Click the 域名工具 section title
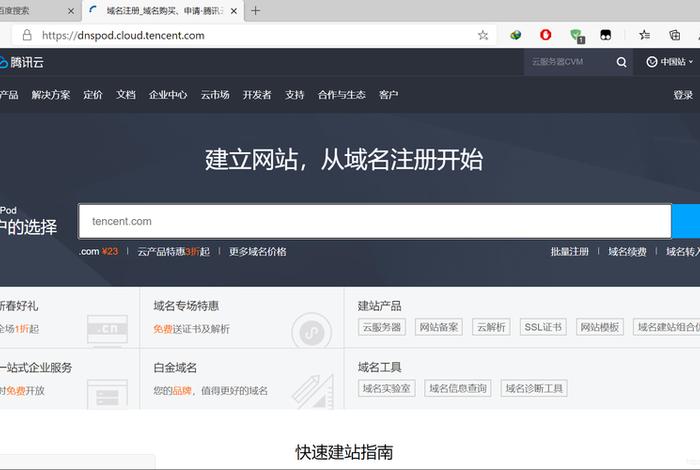This screenshot has width=700, height=470. (x=379, y=367)
